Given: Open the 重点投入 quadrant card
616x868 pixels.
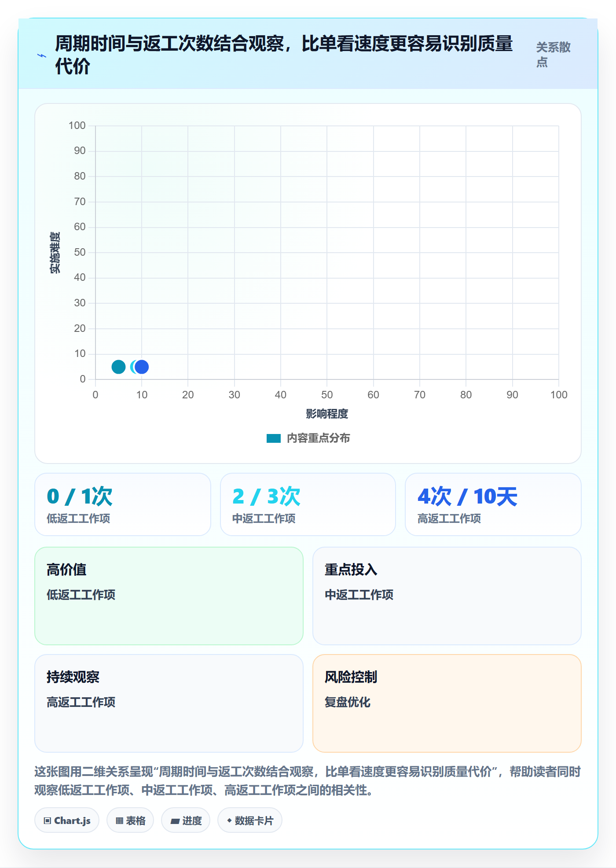Looking at the screenshot, I should point(447,596).
